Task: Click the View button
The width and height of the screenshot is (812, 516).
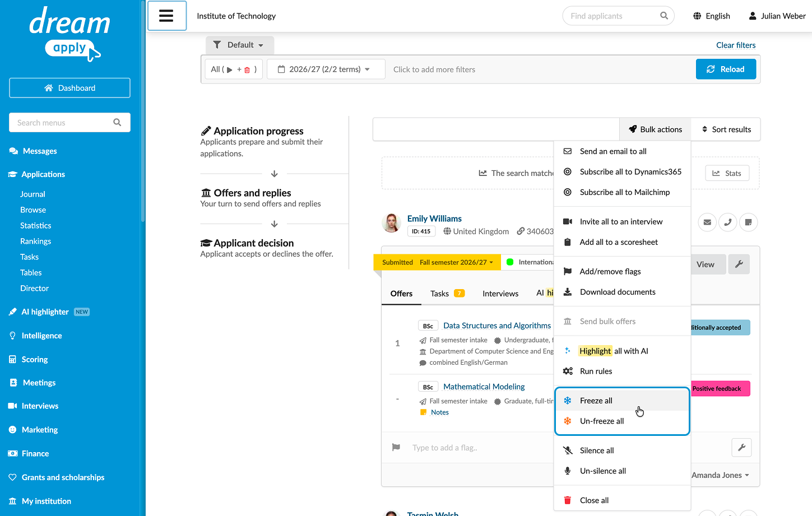Action: pos(706,264)
